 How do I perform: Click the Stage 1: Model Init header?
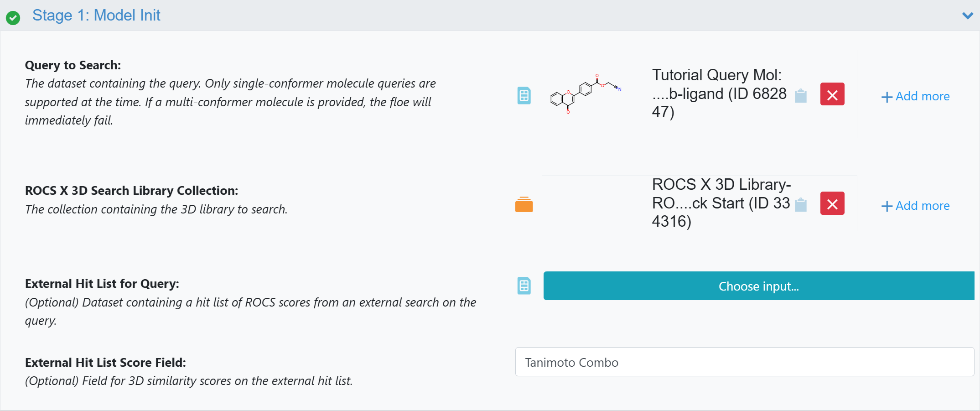coord(96,16)
